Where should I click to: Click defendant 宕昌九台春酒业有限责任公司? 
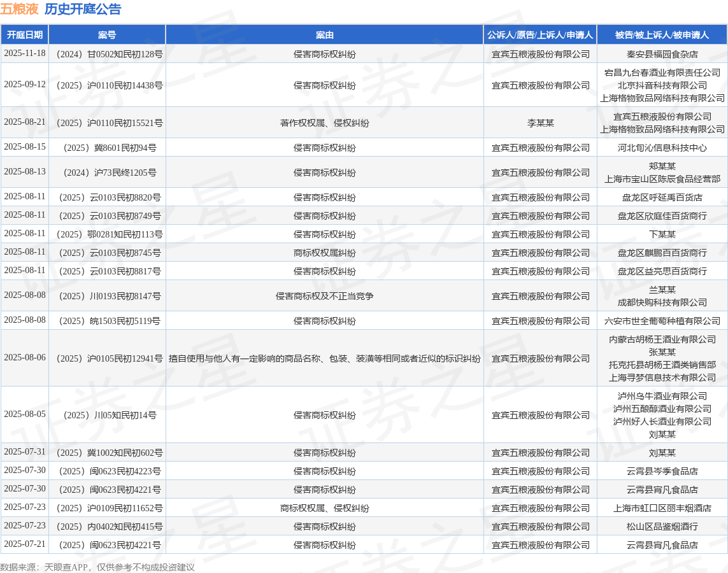[x=662, y=73]
